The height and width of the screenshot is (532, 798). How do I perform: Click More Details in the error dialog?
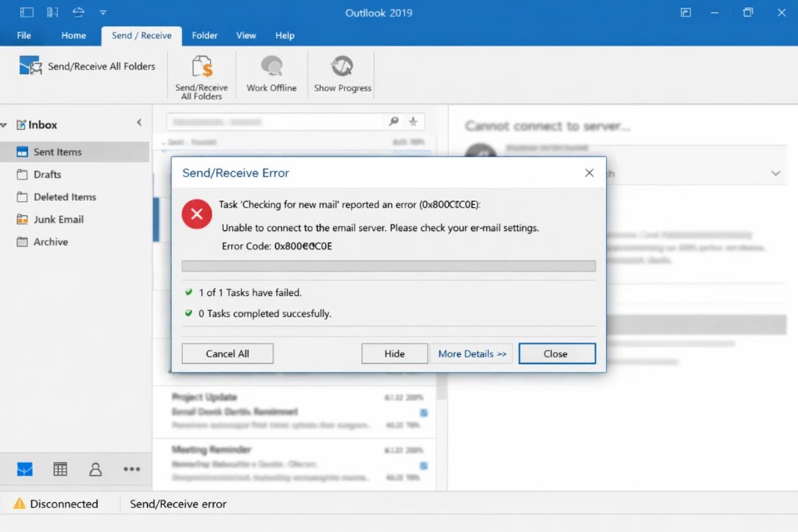coord(471,353)
